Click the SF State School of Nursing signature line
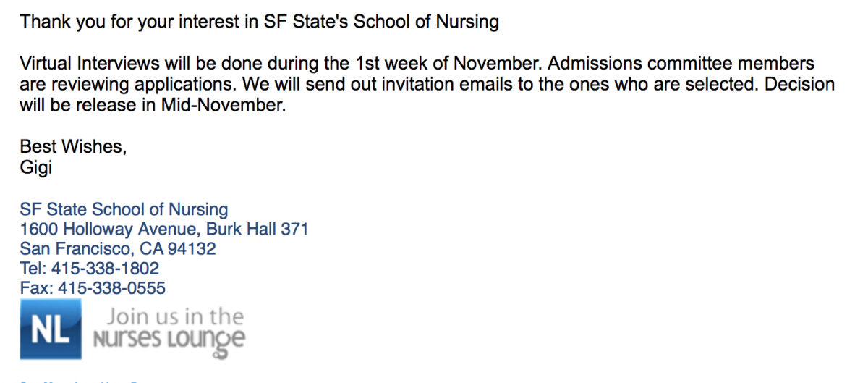This screenshot has width=868, height=383. (x=124, y=210)
